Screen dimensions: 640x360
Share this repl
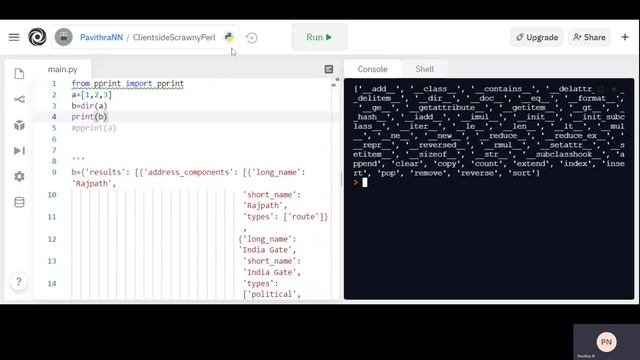(x=589, y=38)
